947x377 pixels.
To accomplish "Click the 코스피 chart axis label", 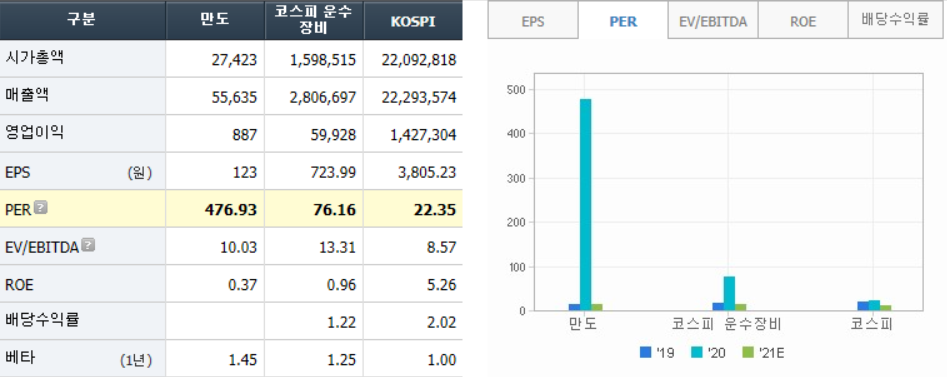I will click(872, 324).
